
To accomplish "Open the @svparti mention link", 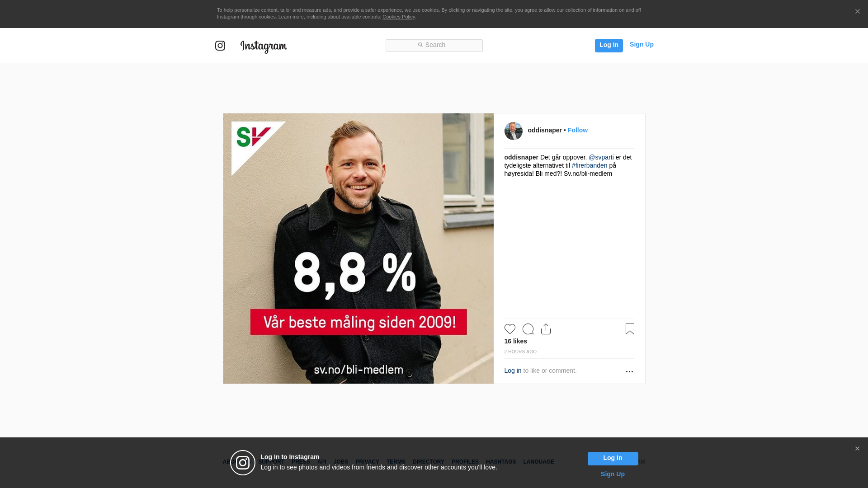I will coord(601,157).
